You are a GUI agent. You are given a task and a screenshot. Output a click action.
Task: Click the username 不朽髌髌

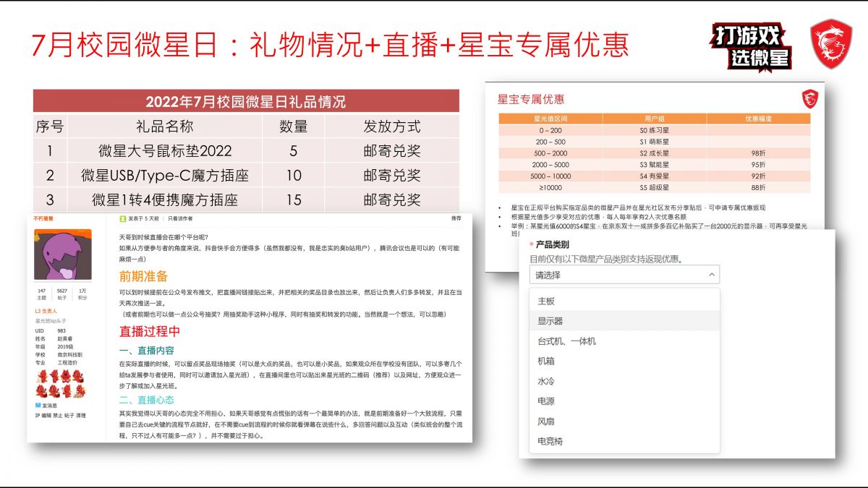tap(43, 218)
